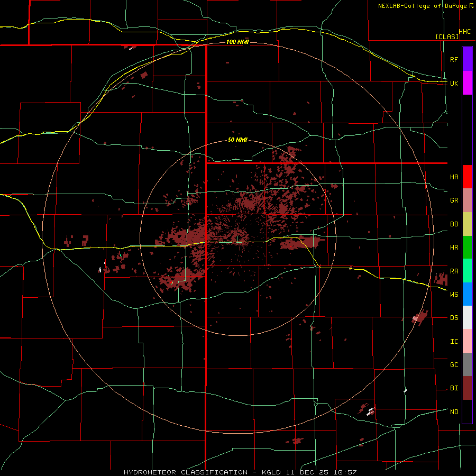Click the BI legend label text
Viewport: 476px width, 476px height.
point(454,388)
